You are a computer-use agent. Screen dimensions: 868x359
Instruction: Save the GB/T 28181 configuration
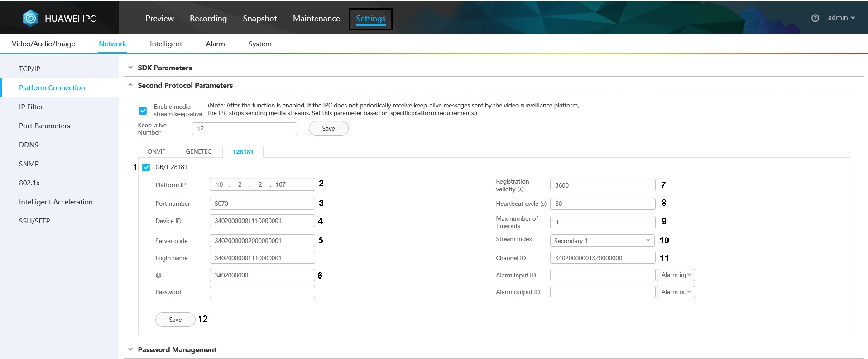click(x=175, y=320)
